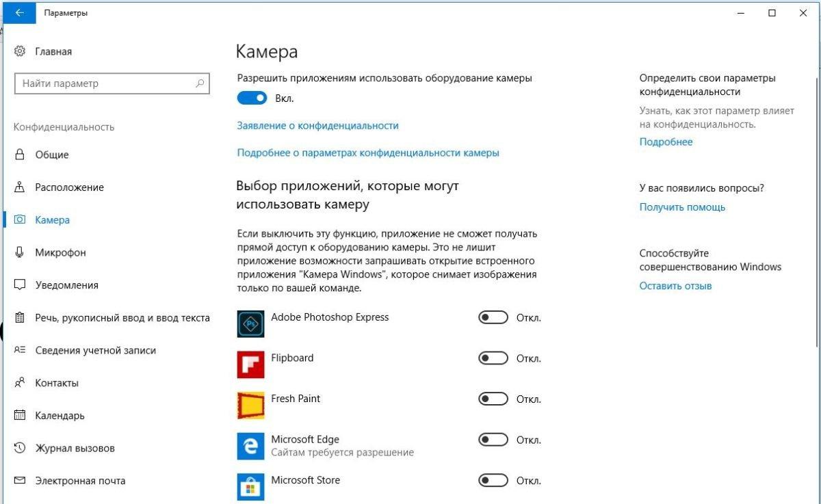Click the Подробнее link on the right
The image size is (821, 504).
click(666, 142)
